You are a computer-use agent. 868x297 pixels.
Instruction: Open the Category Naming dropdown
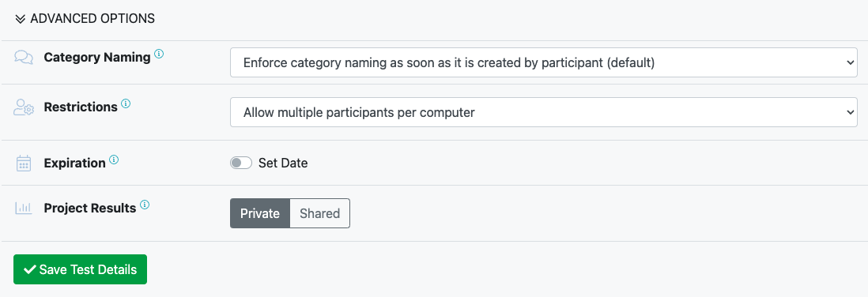point(544,62)
